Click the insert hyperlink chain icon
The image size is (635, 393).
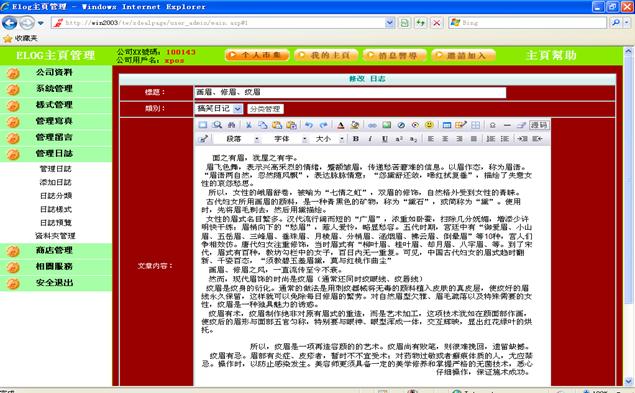click(x=372, y=125)
